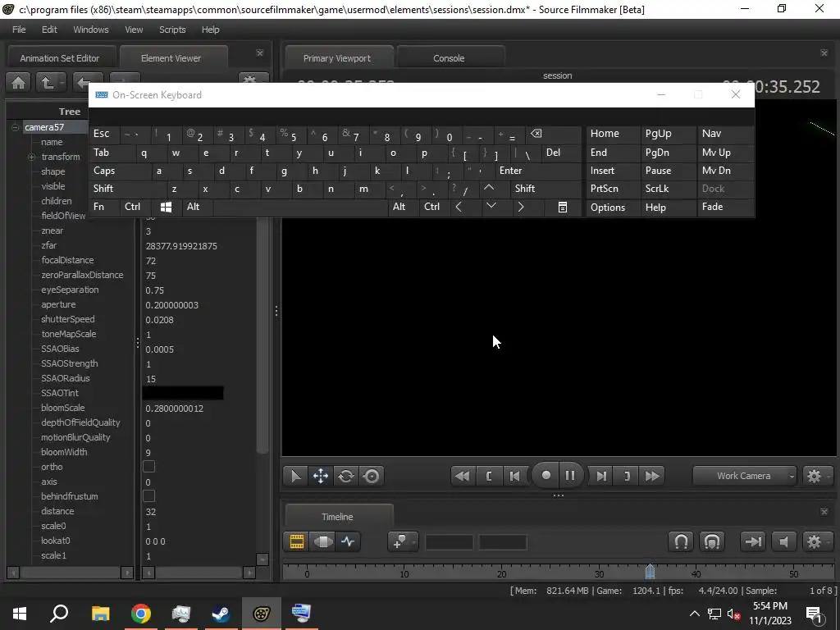This screenshot has width=840, height=630.
Task: Open the timeline settings gear
Action: coord(814,541)
